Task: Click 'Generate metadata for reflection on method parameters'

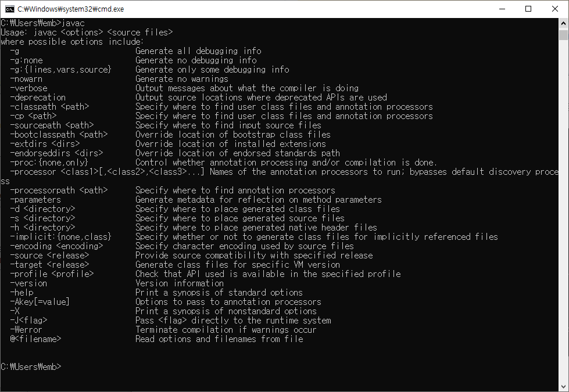Action: coord(259,200)
